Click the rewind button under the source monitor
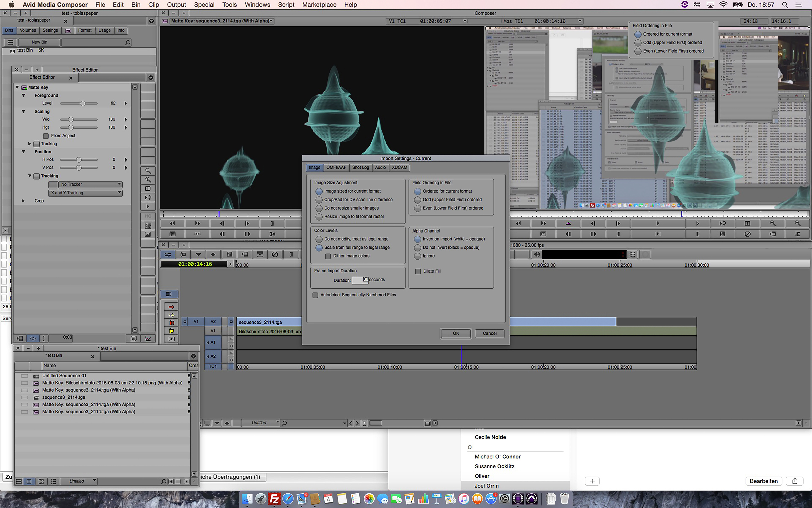The image size is (812, 508). point(173,223)
